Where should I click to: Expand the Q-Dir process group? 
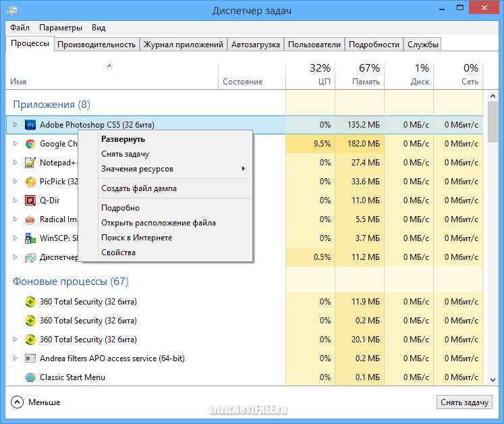[15, 201]
